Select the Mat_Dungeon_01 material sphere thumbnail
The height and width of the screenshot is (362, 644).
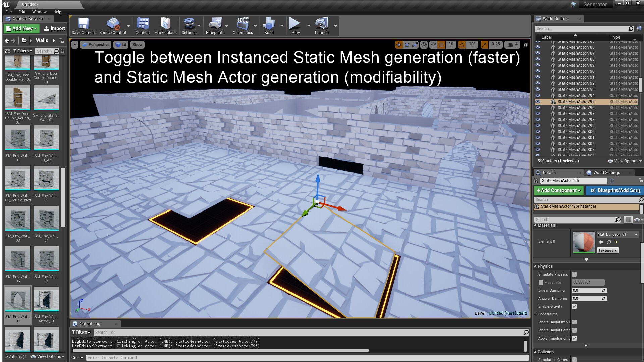[x=583, y=241]
